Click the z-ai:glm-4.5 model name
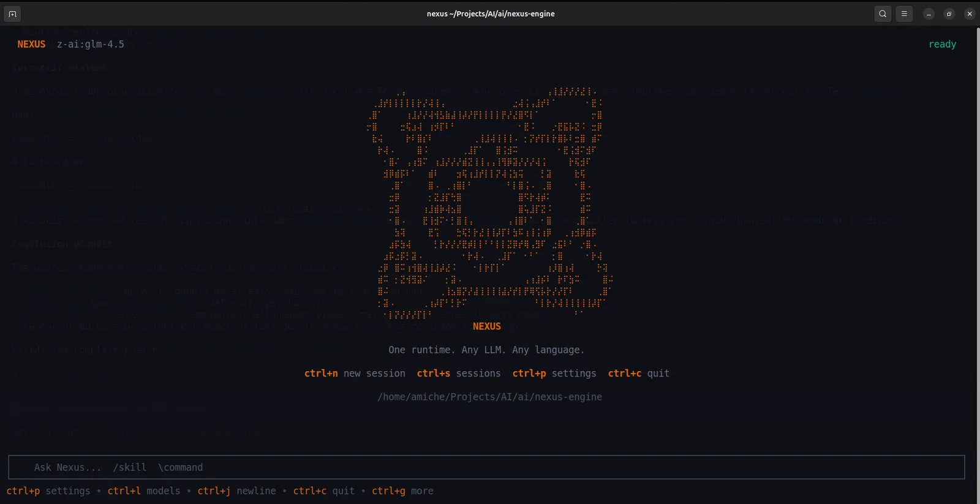Viewport: 980px width, 504px height. pos(91,44)
